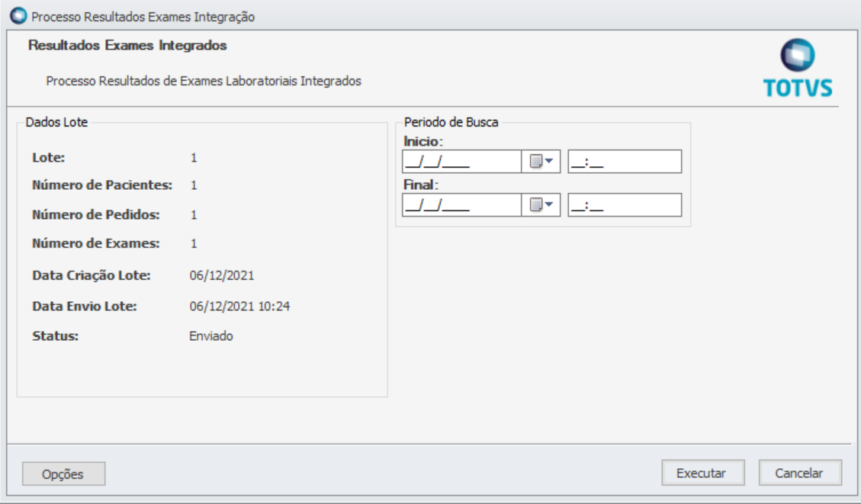
Task: Click the Dados Lote group label
Action: click(56, 122)
